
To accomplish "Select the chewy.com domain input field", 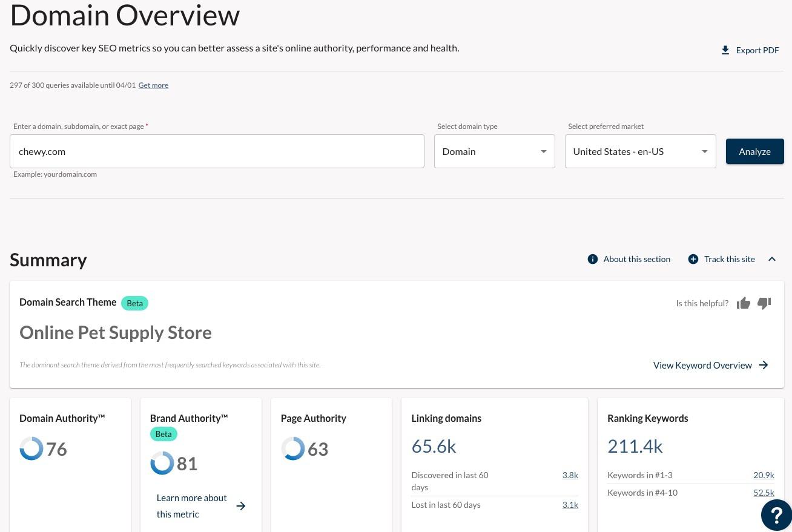I will [x=217, y=151].
